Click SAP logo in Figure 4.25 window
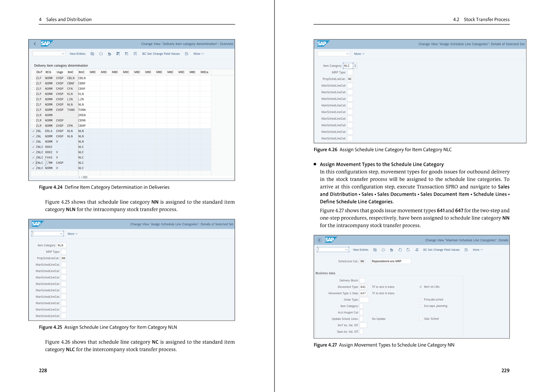549x392 pixels. 37,224
